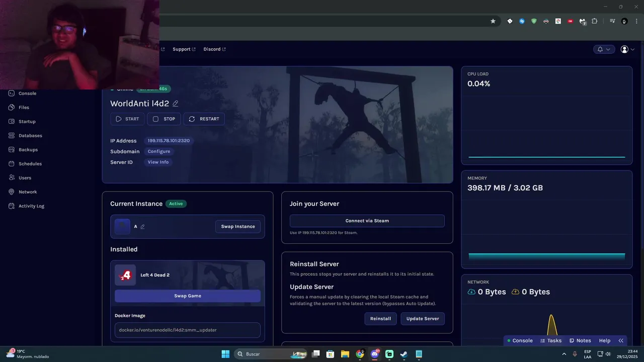The width and height of the screenshot is (644, 362).
Task: Go to the Startup sidebar page
Action: tap(22, 122)
